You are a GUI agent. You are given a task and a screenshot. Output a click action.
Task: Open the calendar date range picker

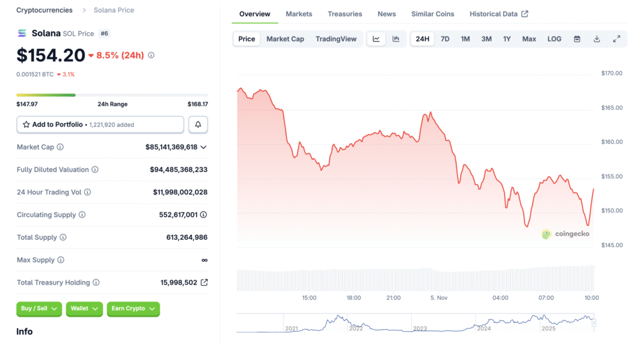[x=577, y=39]
